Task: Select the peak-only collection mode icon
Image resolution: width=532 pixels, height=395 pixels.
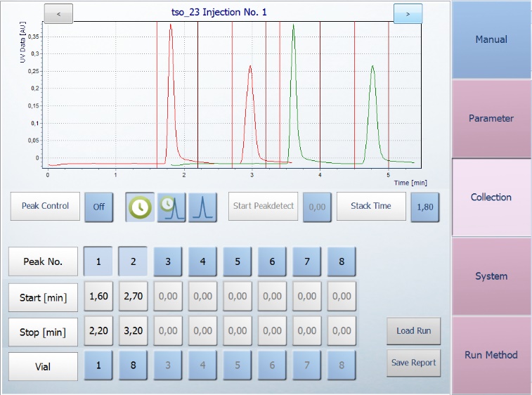Action: click(x=202, y=207)
